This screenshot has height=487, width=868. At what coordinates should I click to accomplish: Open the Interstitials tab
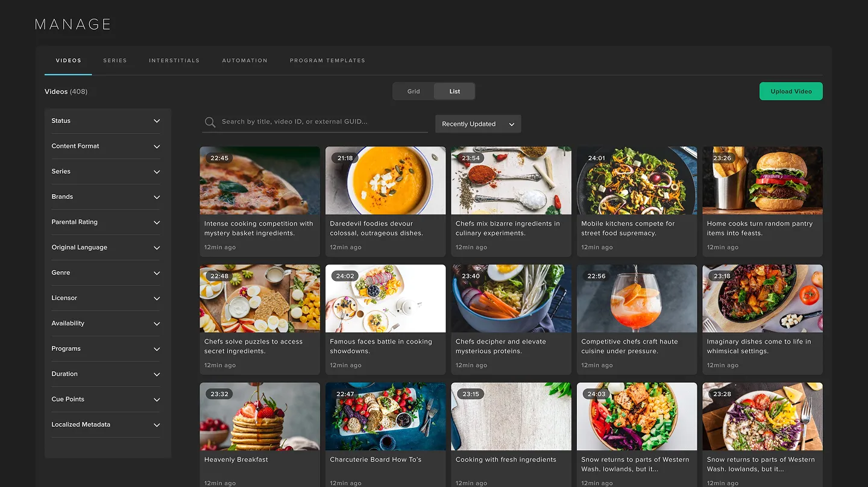coord(174,61)
